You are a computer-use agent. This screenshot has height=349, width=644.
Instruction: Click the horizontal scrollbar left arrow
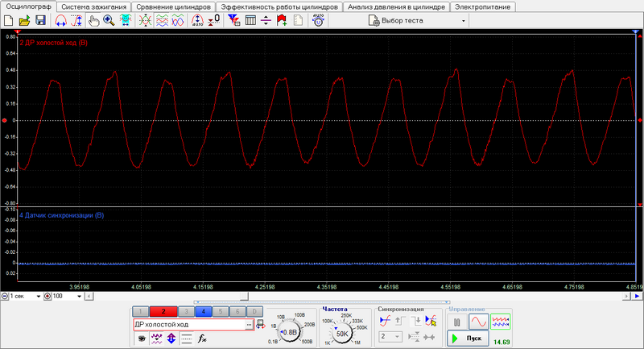pyautogui.click(x=89, y=296)
